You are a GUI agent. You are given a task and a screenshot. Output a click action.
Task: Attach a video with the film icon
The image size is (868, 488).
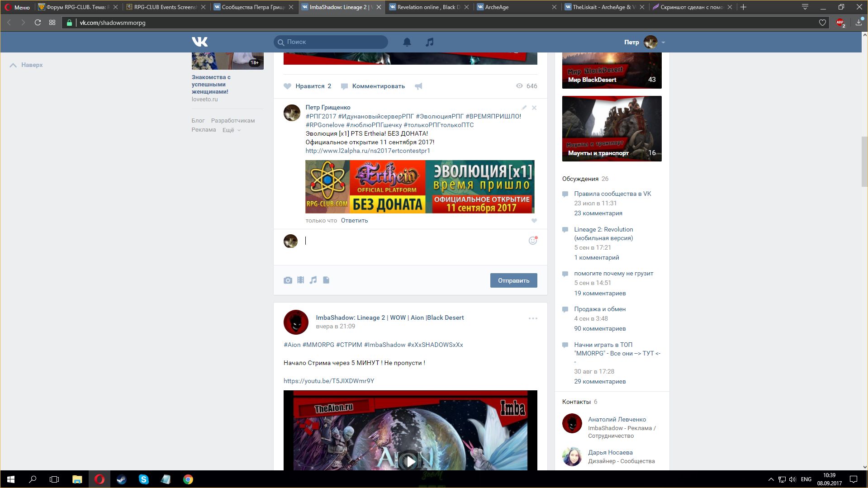pos(301,280)
